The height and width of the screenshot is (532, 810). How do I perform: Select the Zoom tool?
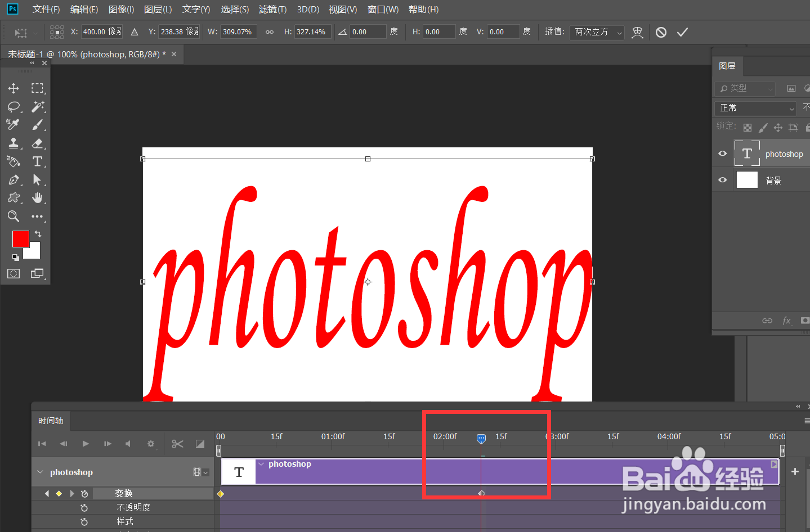pyautogui.click(x=14, y=217)
